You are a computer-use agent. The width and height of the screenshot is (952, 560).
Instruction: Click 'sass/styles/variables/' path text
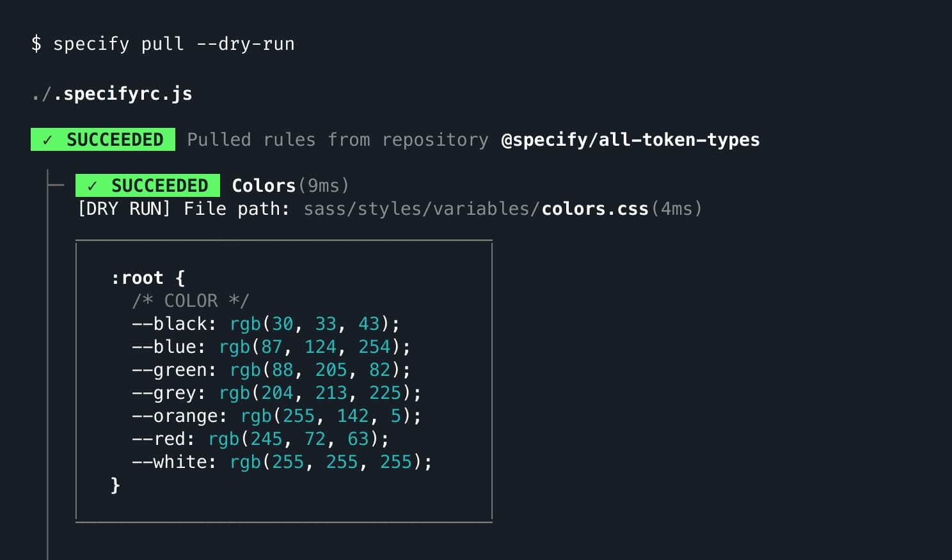(422, 208)
